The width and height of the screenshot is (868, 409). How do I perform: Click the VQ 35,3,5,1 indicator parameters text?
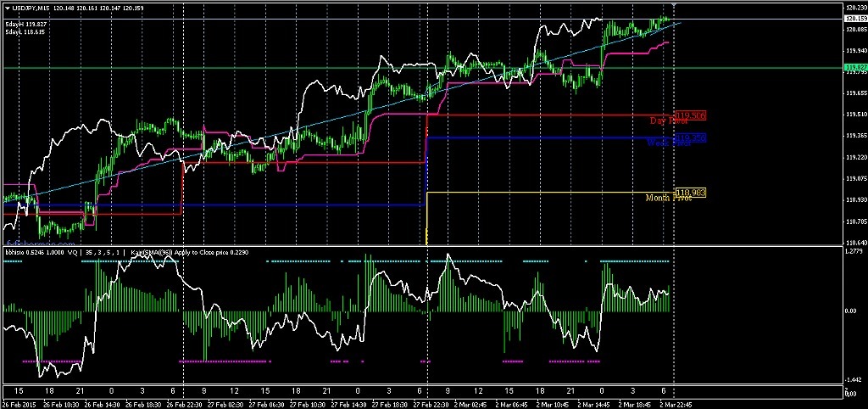97,252
